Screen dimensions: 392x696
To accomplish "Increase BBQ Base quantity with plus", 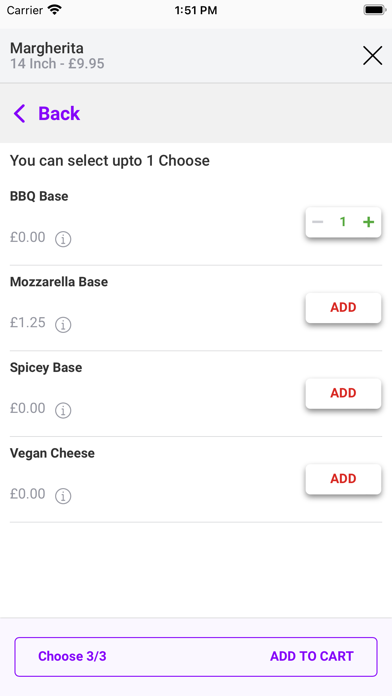I will click(x=368, y=222).
